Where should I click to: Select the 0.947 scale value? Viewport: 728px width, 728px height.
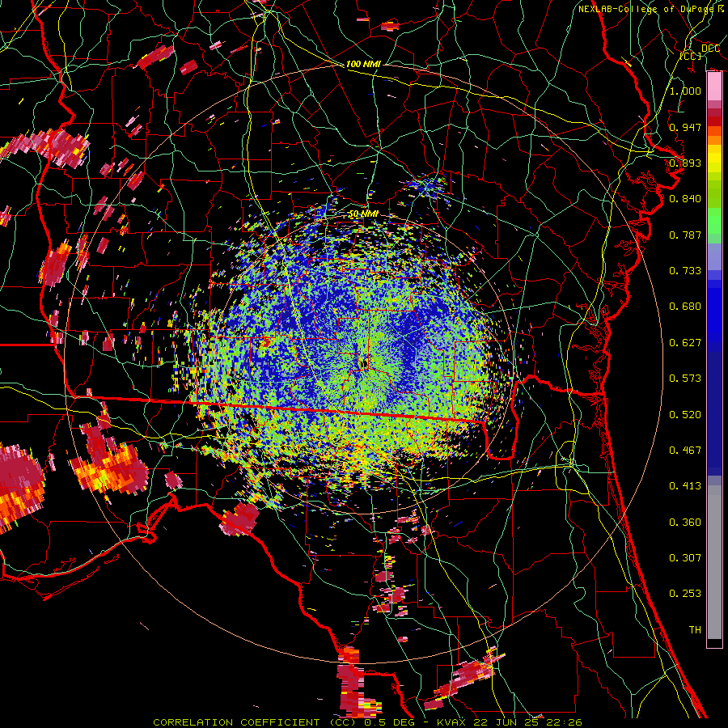tap(685, 127)
